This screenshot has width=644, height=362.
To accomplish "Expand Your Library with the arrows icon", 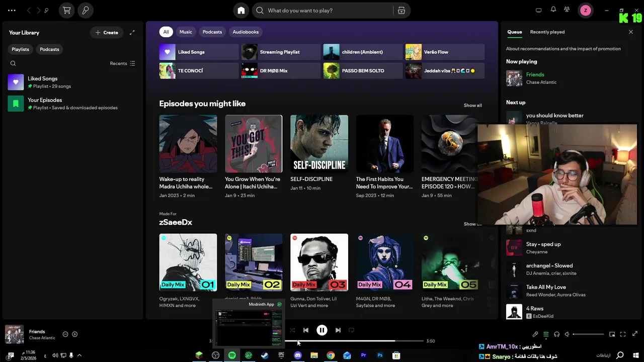I will click(x=132, y=33).
